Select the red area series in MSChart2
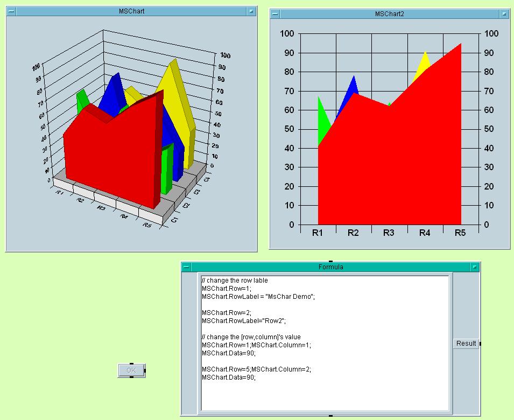This screenshot has height=420, width=514. coord(389,172)
